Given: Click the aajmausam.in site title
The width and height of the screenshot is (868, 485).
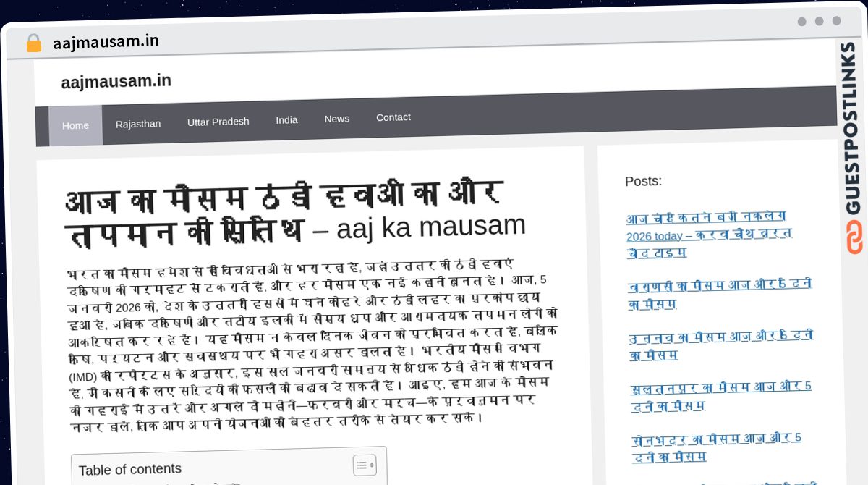Looking at the screenshot, I should click(116, 81).
